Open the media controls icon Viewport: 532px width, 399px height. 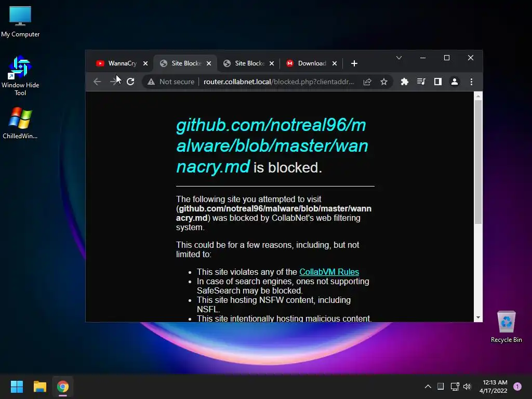click(421, 82)
